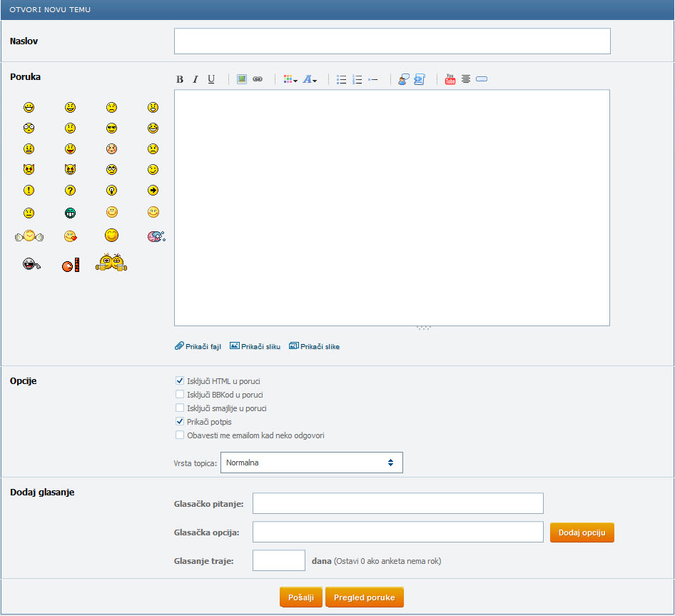Insert the angry red-eyed devil smiley
The image size is (675, 616).
[29, 170]
